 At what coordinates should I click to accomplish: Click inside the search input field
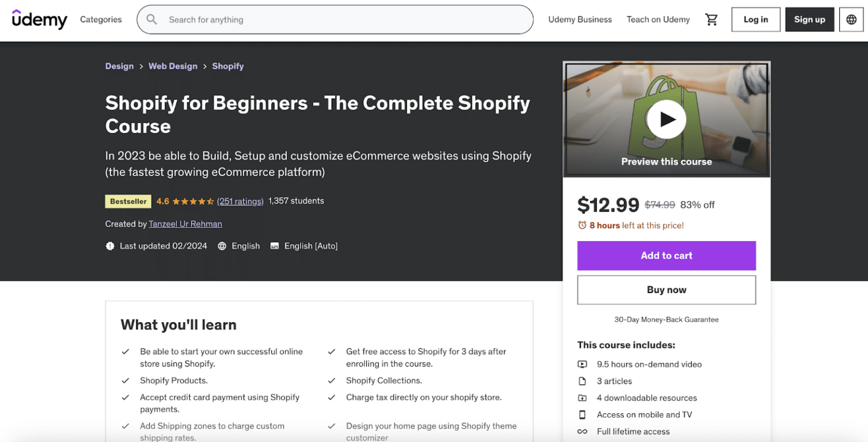point(339,19)
